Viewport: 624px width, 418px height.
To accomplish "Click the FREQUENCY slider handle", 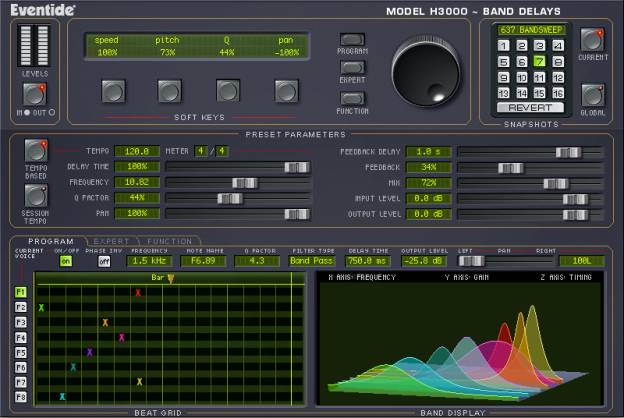I will tap(245, 183).
